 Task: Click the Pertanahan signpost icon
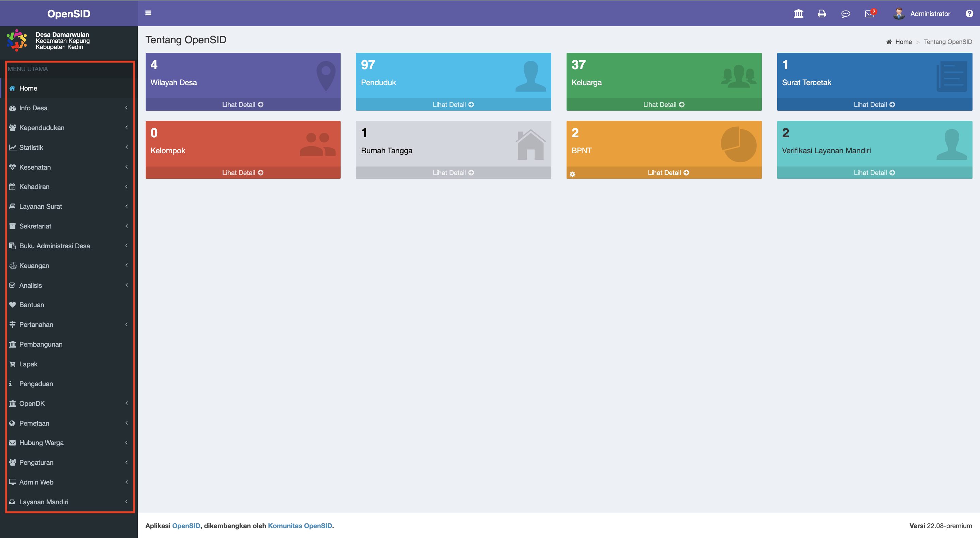(x=12, y=325)
